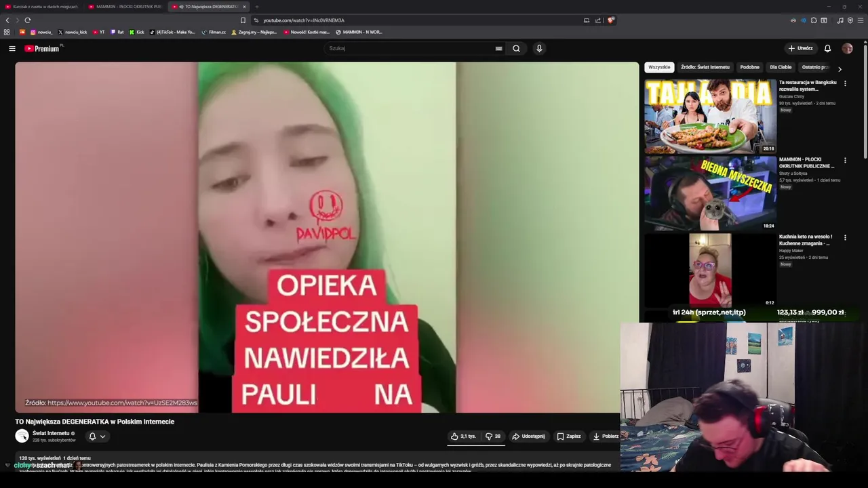The height and width of the screenshot is (488, 868).
Task: Like the video, 3,1 tys.
Action: click(464, 436)
